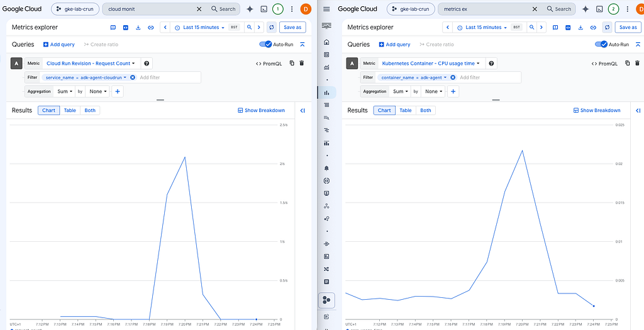Image resolution: width=644 pixels, height=330 pixels.
Task: Delete the Cloud Run Request Count query
Action: click(302, 63)
